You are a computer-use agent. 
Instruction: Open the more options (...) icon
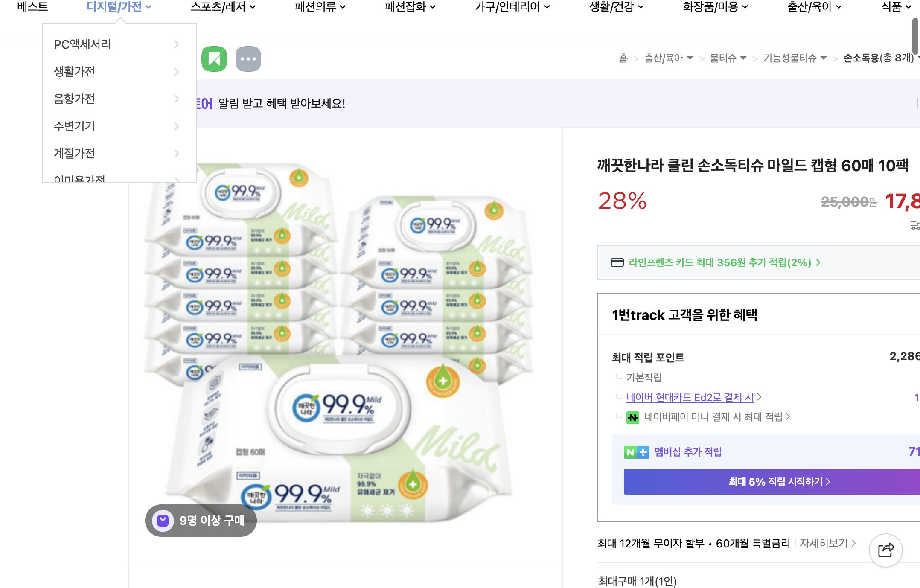(248, 58)
